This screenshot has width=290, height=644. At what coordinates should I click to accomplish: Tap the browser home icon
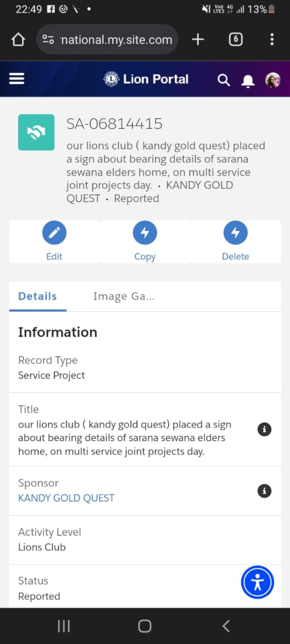click(18, 39)
